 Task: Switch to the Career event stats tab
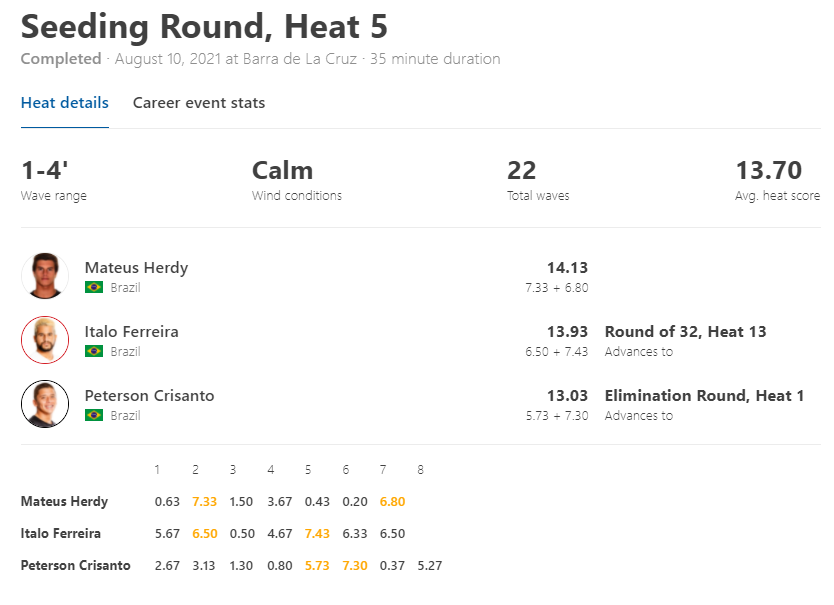199,103
